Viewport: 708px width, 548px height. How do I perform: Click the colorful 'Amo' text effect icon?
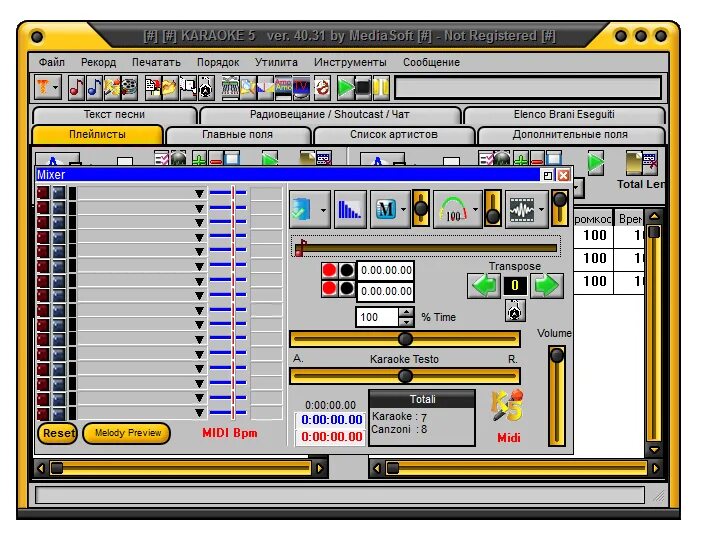283,88
